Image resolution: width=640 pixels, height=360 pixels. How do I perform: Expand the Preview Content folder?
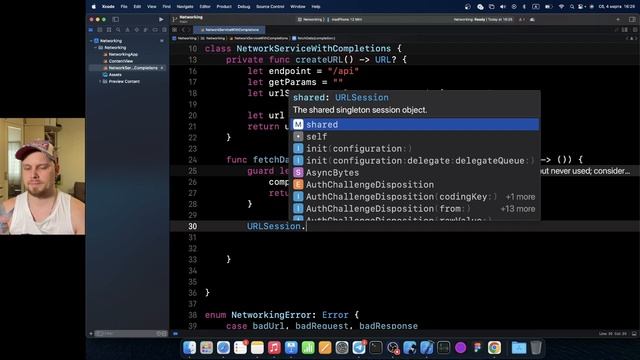coord(100,82)
